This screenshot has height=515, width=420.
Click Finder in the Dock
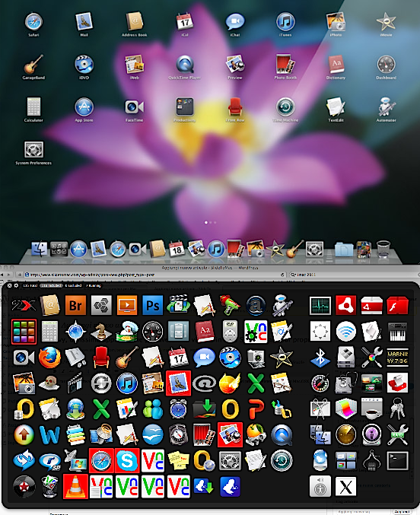[x=40, y=249]
